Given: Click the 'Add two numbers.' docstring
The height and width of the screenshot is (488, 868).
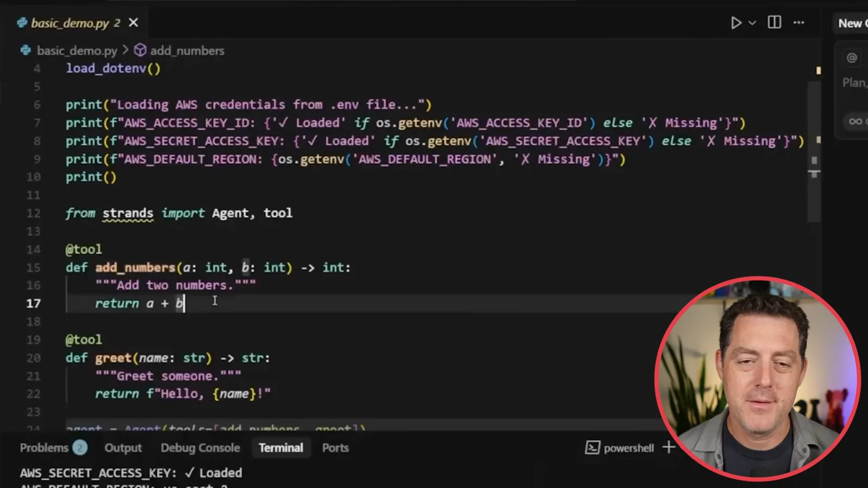Looking at the screenshot, I should [175, 285].
